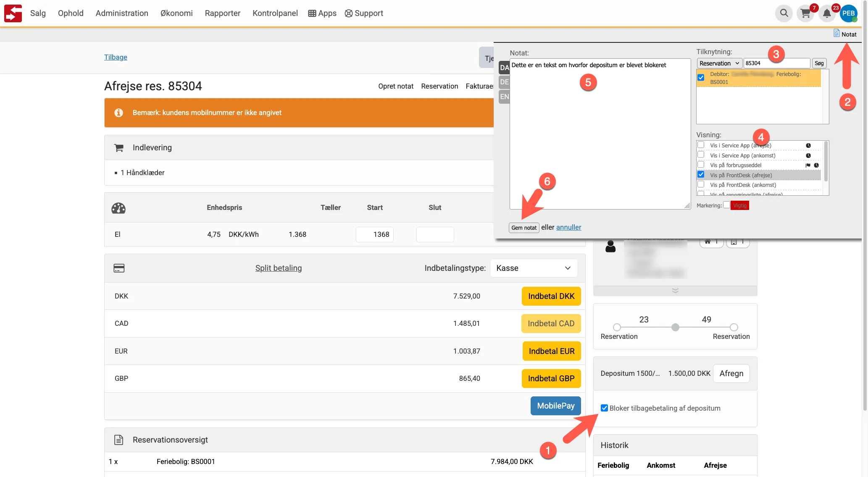
Task: Open the shopping cart icon
Action: pos(805,13)
